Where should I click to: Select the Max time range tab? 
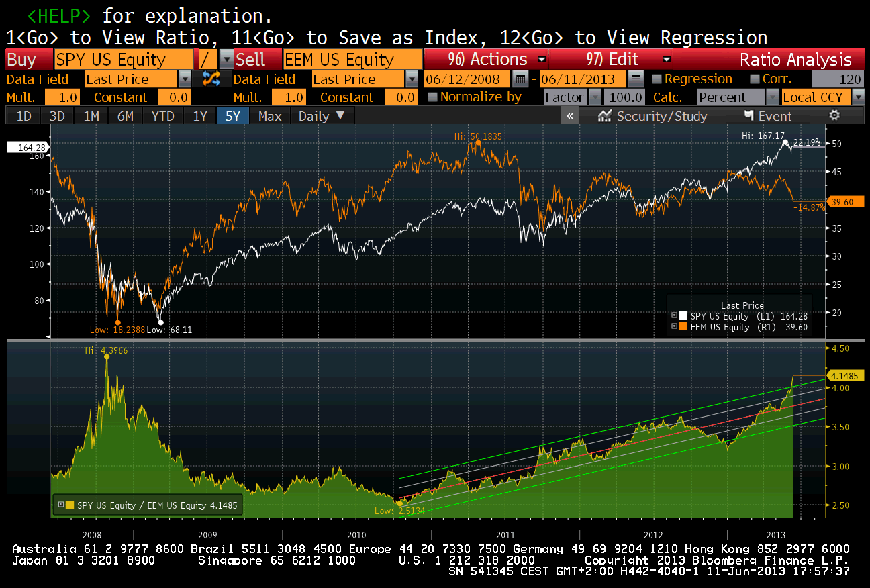270,116
